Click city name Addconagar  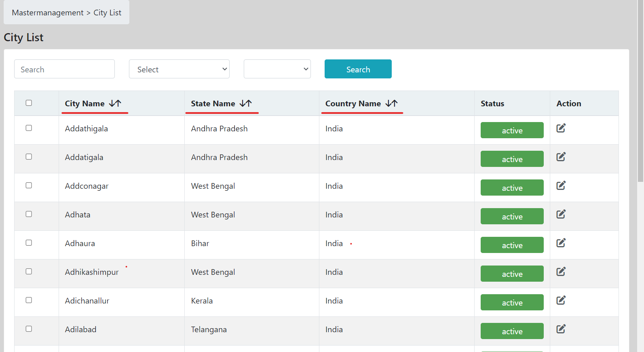tap(87, 186)
